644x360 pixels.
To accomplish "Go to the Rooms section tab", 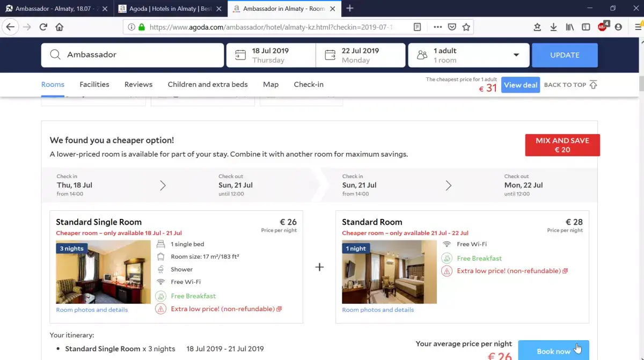I will click(x=53, y=84).
